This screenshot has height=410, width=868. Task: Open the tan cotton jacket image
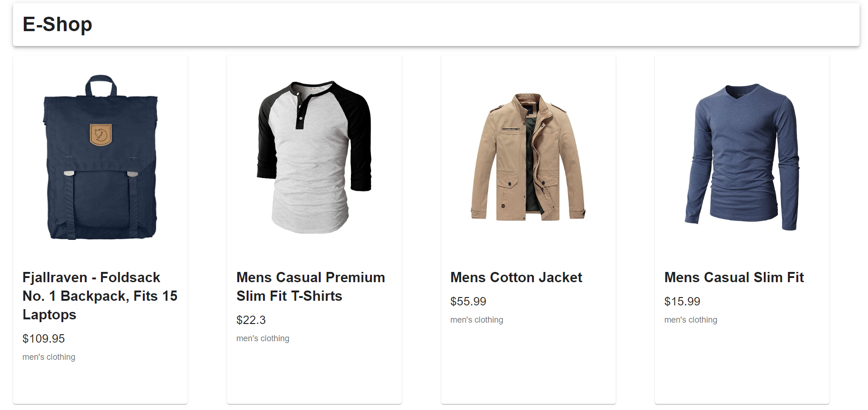528,157
